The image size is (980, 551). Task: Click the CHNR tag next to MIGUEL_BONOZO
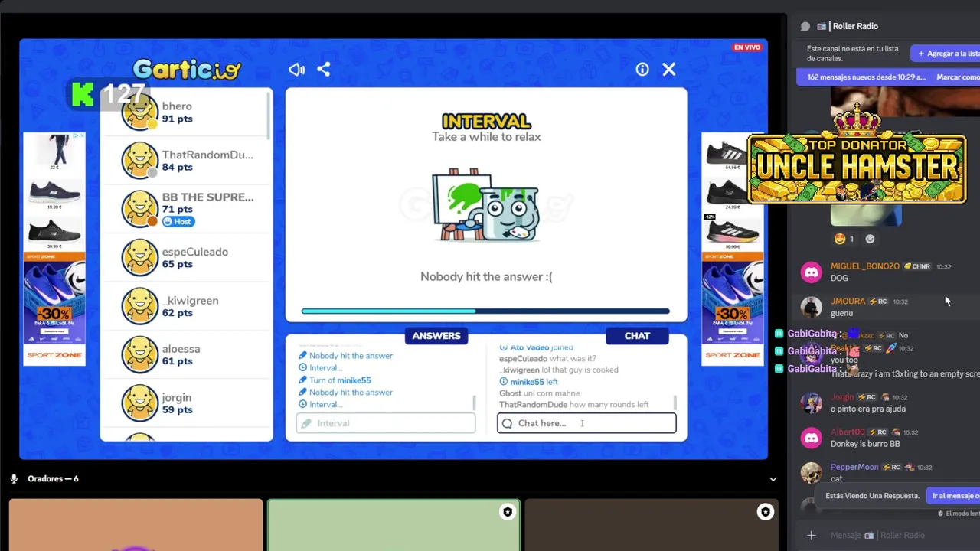pyautogui.click(x=917, y=266)
